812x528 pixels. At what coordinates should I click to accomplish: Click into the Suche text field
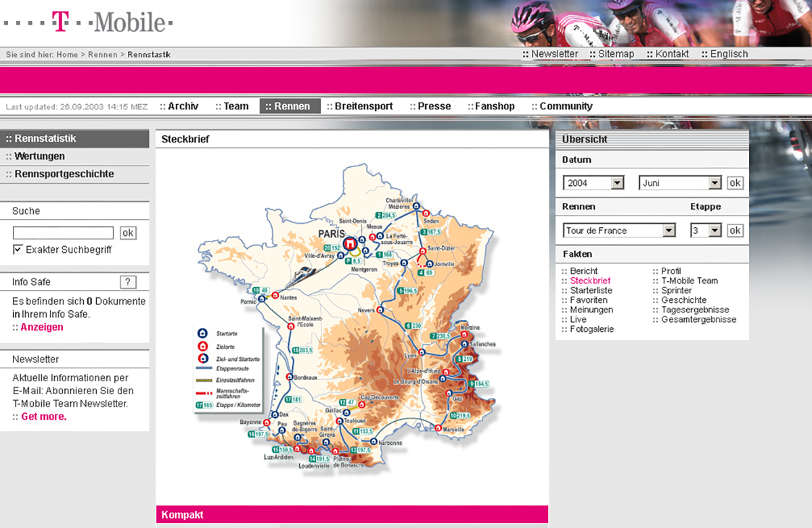click(x=63, y=233)
